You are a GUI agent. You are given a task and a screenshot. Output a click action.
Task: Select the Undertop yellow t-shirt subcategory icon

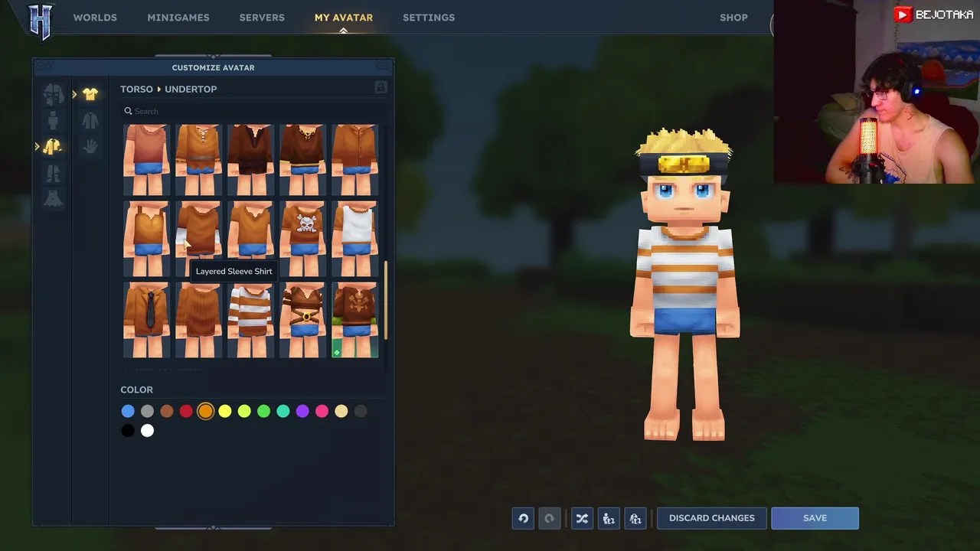(x=90, y=94)
